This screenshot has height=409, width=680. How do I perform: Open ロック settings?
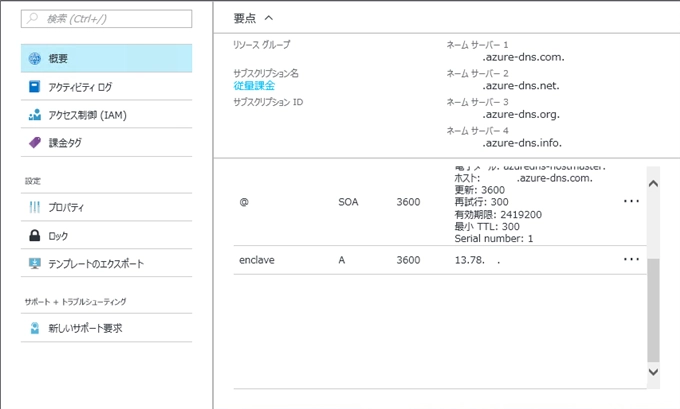tap(106, 236)
